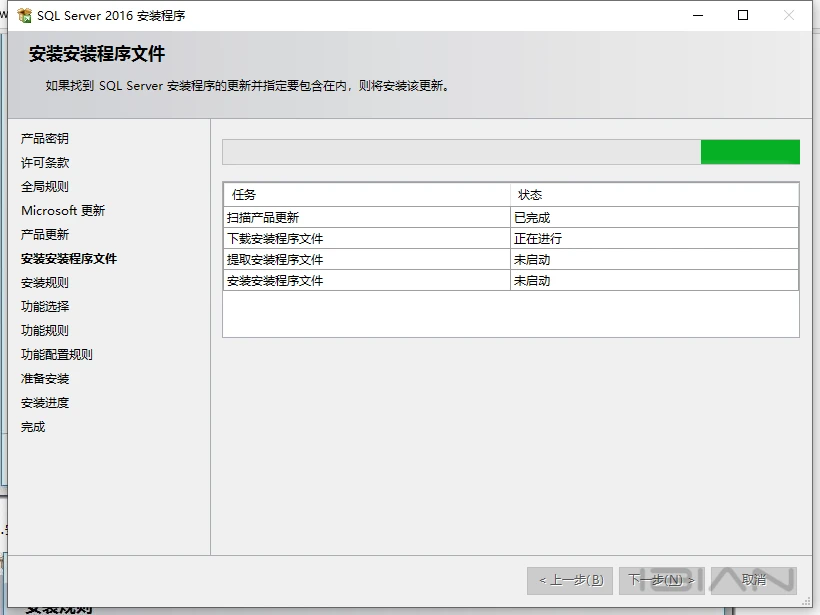This screenshot has width=820, height=615.
Task: Click the 已完成 status cell
Action: coord(654,218)
